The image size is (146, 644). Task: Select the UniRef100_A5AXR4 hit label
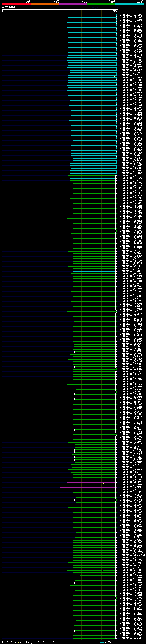pyautogui.click(x=131, y=208)
